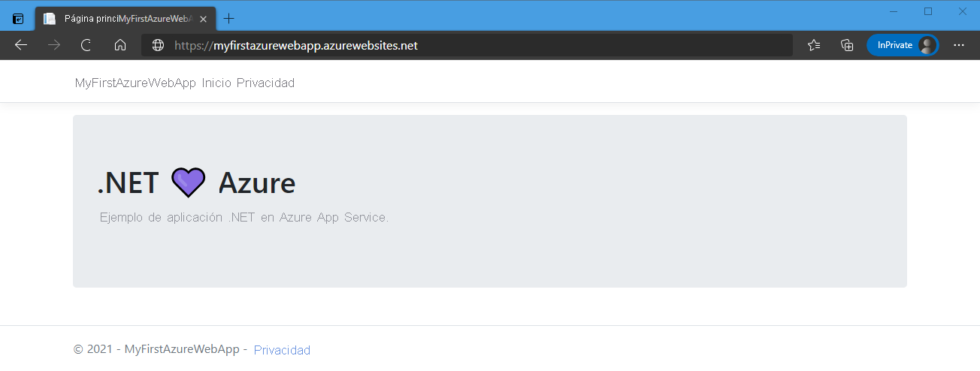Open the Collections icon
Viewport: 980px width, 371px height.
pyautogui.click(x=847, y=45)
